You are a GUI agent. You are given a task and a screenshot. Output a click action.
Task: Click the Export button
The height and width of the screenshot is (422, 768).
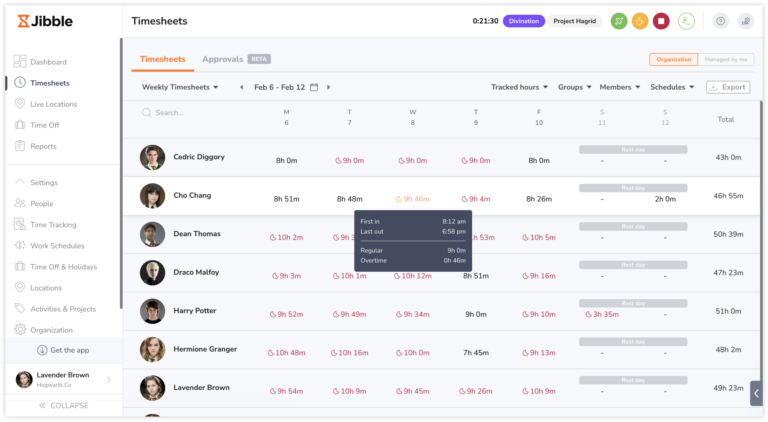pyautogui.click(x=728, y=87)
